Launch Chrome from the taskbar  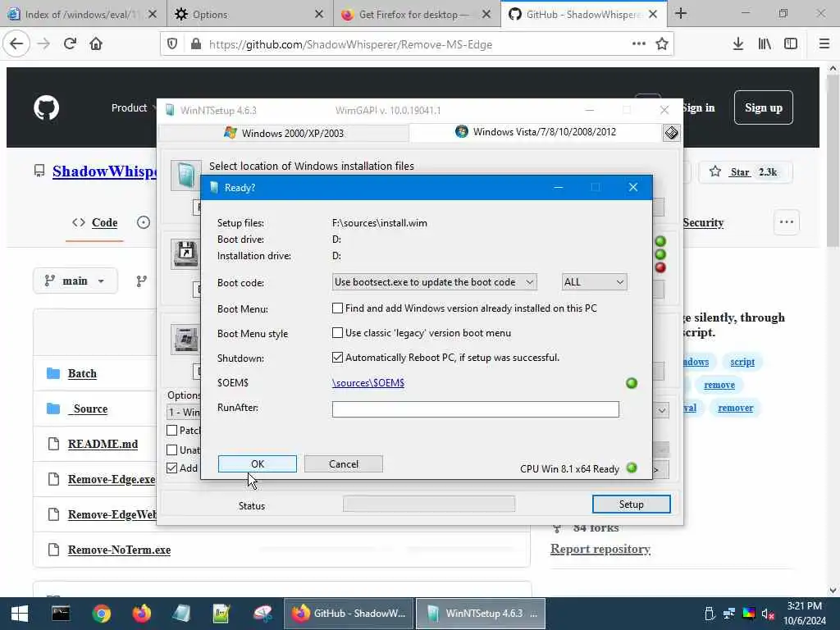pos(101,614)
